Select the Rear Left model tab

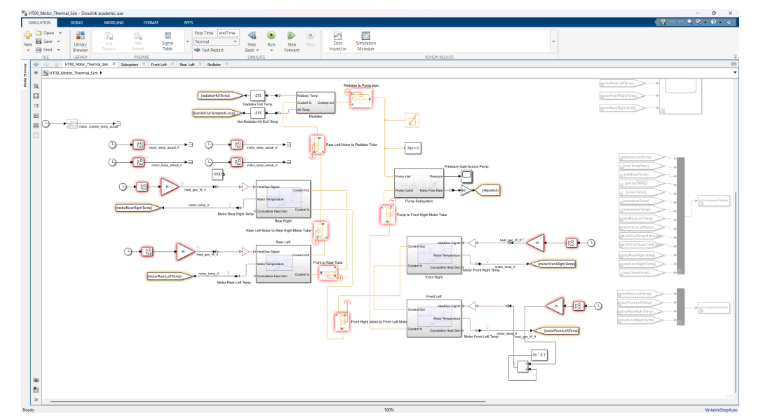186,64
